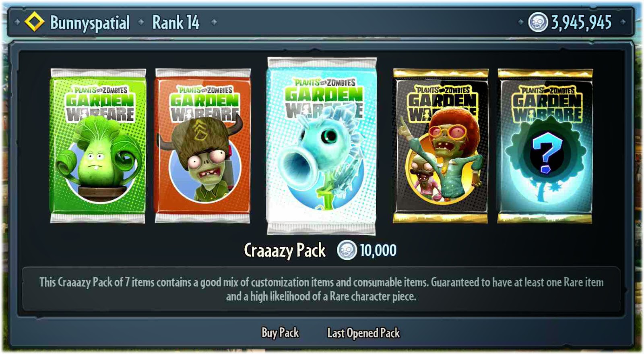Click the 10,000 pack price

point(378,250)
